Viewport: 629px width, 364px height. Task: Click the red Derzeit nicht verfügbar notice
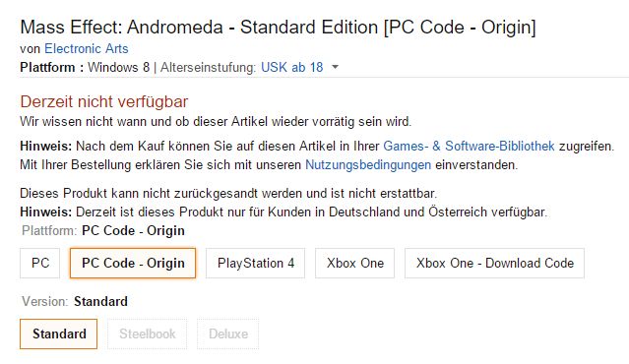[x=104, y=102]
